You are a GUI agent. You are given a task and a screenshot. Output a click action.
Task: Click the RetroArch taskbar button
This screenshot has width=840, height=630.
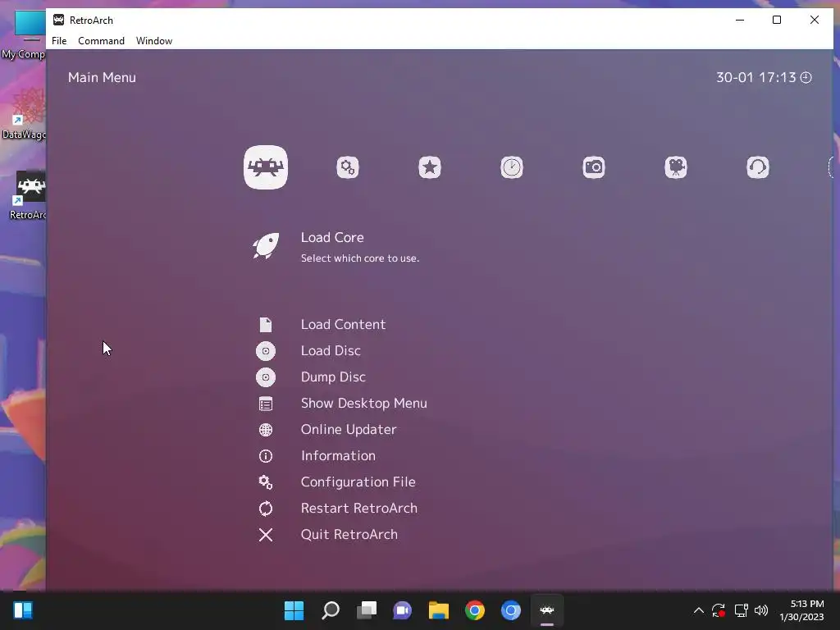(x=546, y=610)
